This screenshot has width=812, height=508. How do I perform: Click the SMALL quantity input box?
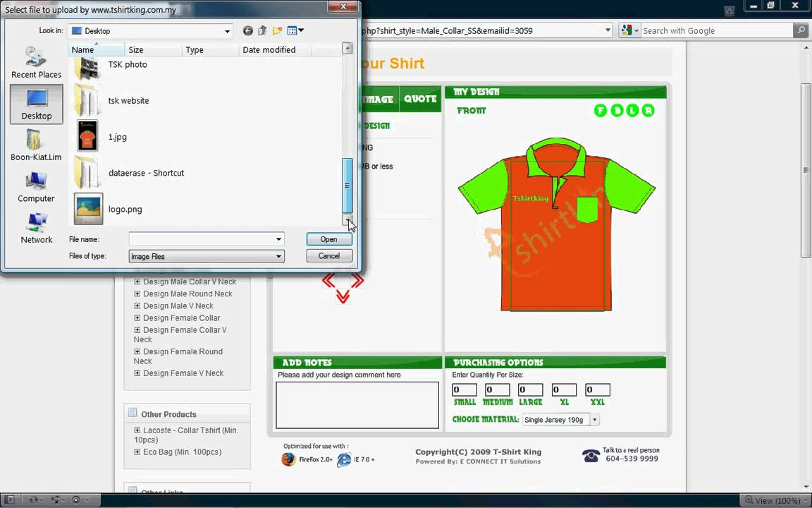click(465, 389)
